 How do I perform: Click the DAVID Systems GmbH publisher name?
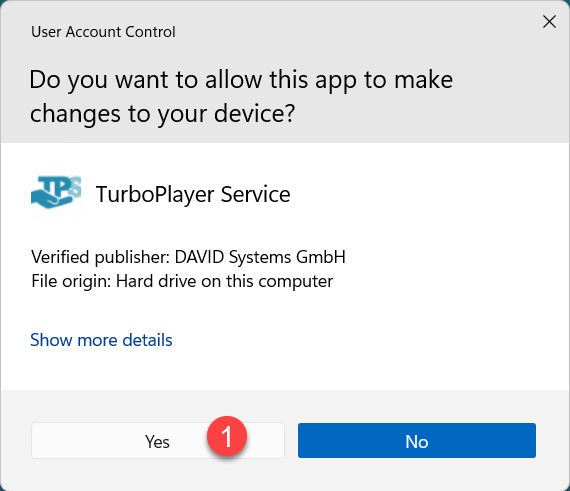(x=260, y=257)
